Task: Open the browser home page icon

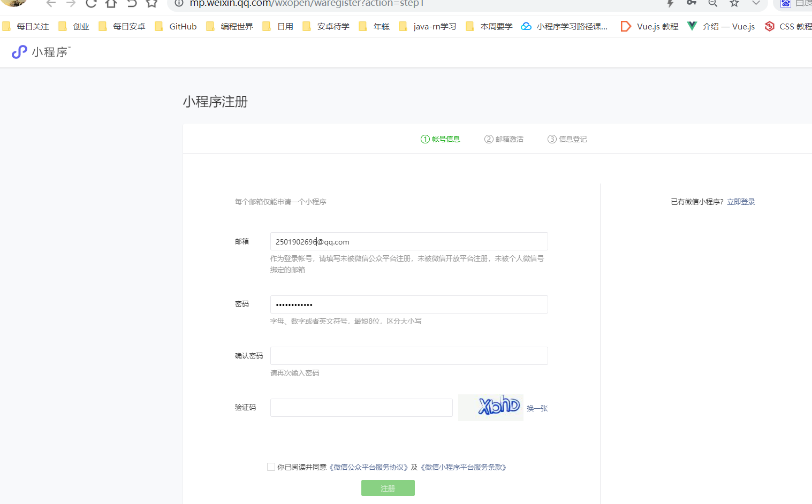Action: click(x=111, y=3)
